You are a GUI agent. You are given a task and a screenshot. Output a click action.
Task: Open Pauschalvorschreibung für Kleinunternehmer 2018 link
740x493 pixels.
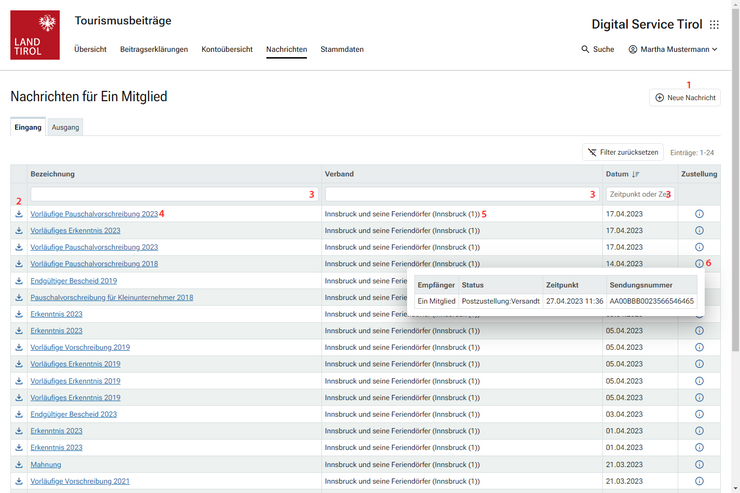pos(111,297)
